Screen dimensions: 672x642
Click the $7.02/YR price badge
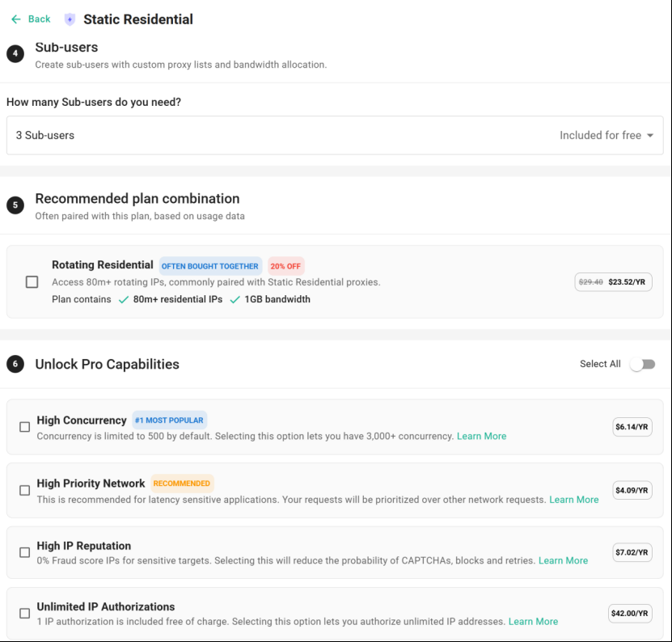point(632,552)
